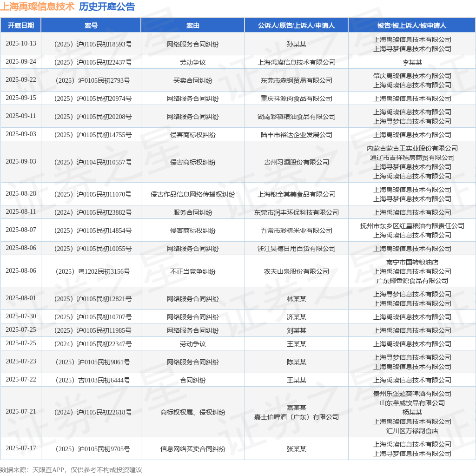Click case cause 服务合同纠纷

pos(193,213)
